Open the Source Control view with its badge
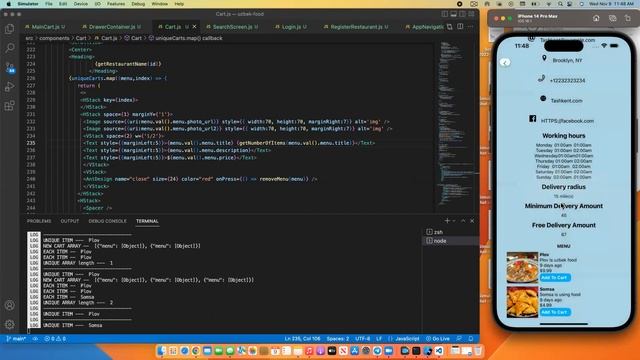640x360 pixels. pyautogui.click(x=10, y=67)
